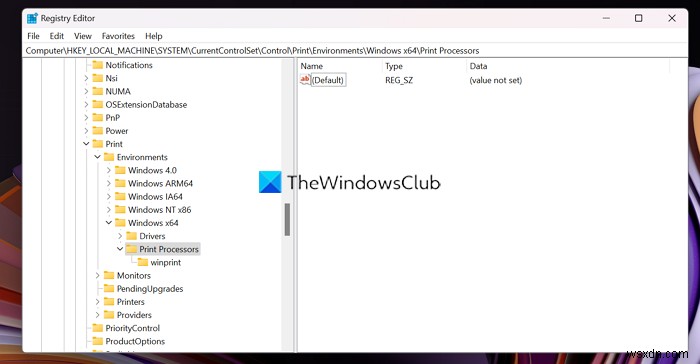Click the '(value not set)' data cell
Viewport: 700px width, 364px height.
tap(496, 80)
